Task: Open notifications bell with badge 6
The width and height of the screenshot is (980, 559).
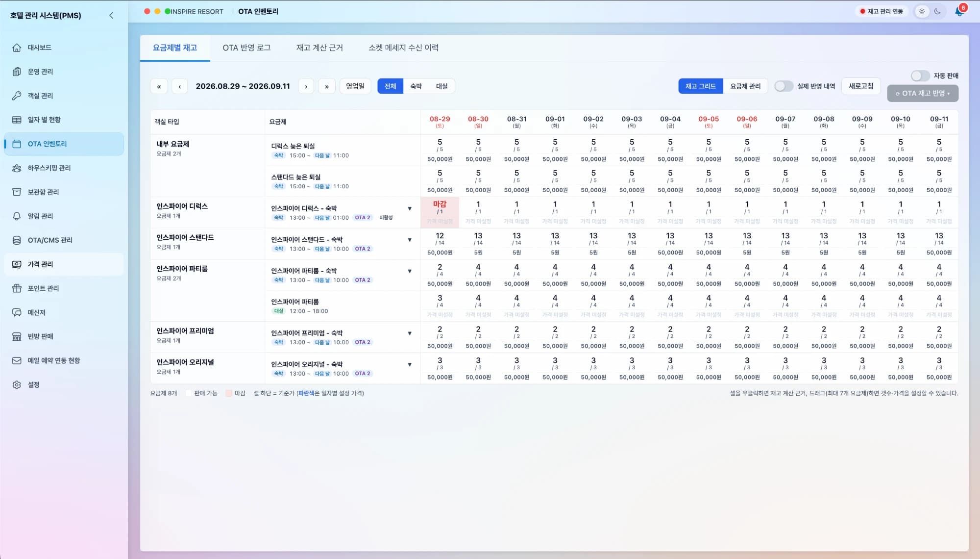Action: point(959,11)
